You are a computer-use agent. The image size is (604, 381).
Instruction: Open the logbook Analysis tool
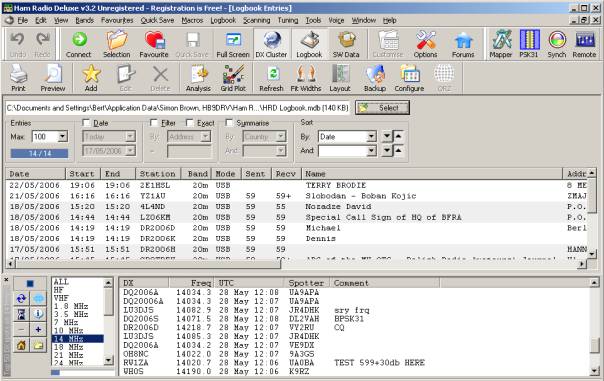(x=198, y=78)
